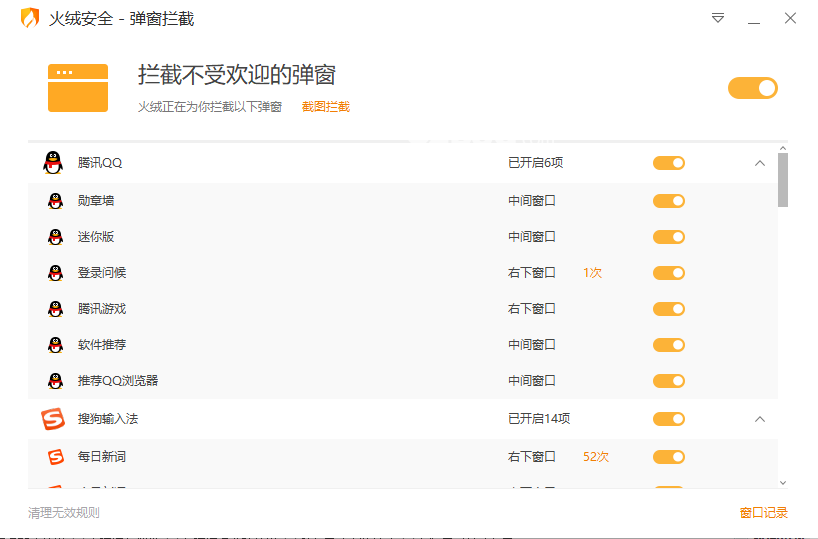Click the Huorong shield logo icon
The height and width of the screenshot is (539, 818).
tap(30, 18)
